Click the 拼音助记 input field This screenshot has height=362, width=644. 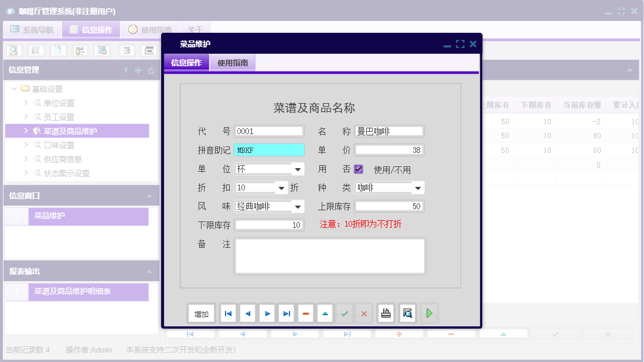(269, 150)
